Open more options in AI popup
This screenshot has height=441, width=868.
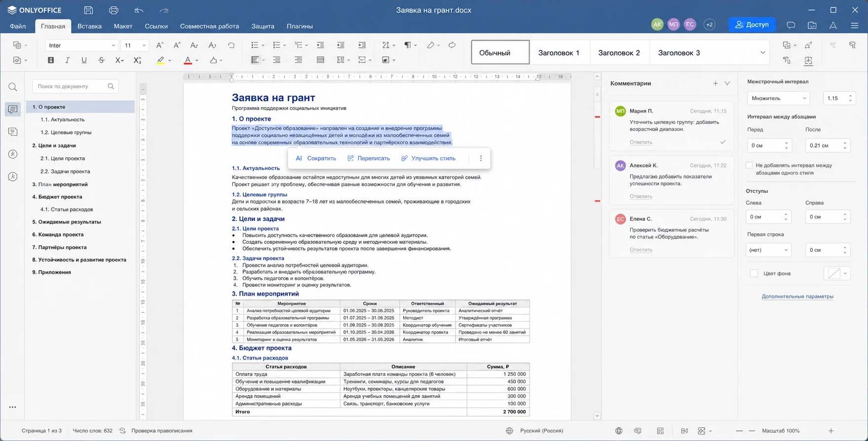[481, 158]
